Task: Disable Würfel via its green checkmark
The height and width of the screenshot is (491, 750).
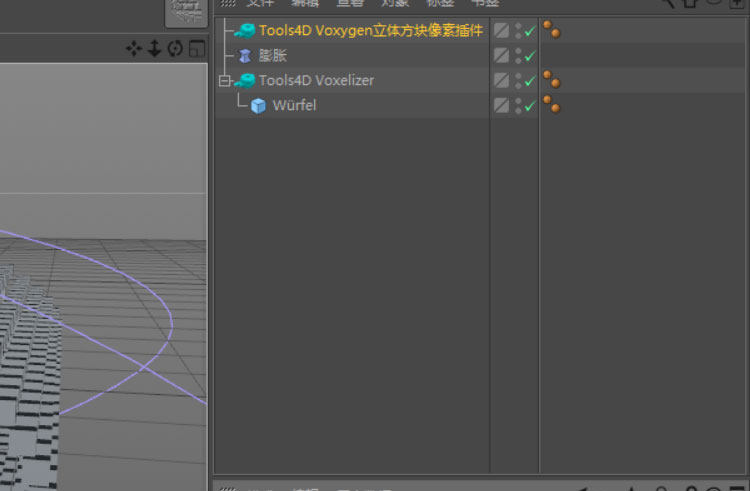Action: click(x=529, y=106)
